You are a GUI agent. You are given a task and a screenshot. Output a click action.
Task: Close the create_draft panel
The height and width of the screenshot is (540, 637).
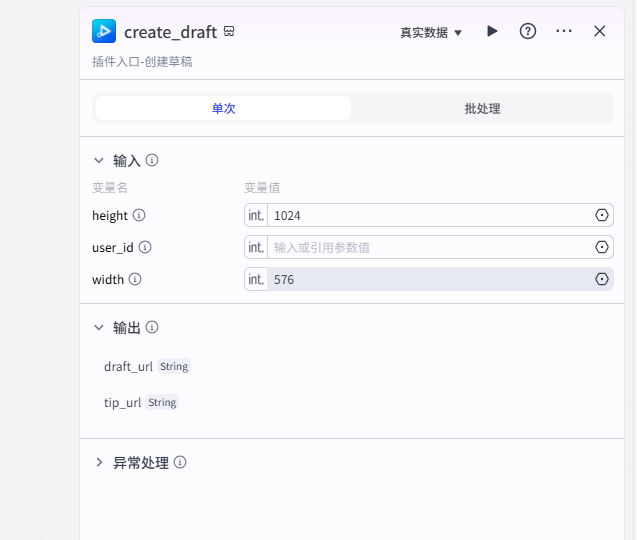[x=600, y=31]
